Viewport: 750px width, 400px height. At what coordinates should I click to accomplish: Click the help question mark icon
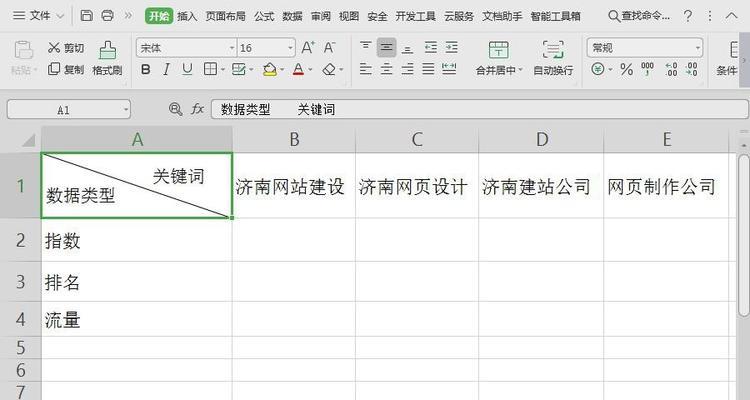click(688, 16)
